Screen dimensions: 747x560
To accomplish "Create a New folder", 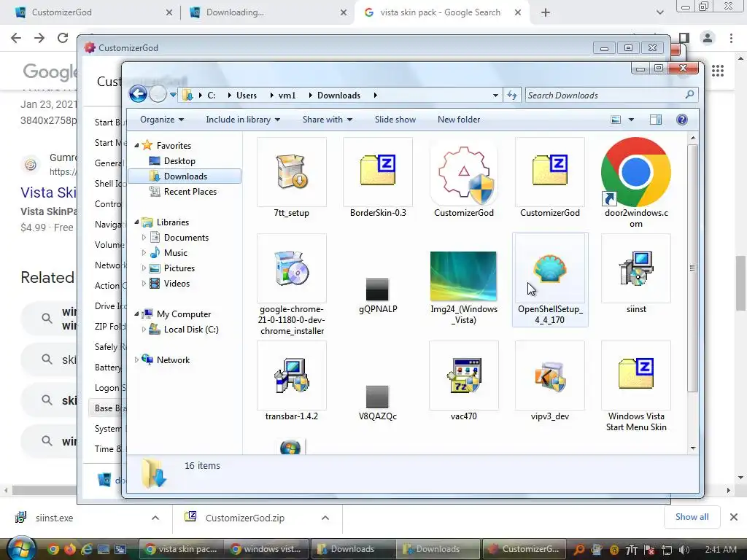I will 459,120.
